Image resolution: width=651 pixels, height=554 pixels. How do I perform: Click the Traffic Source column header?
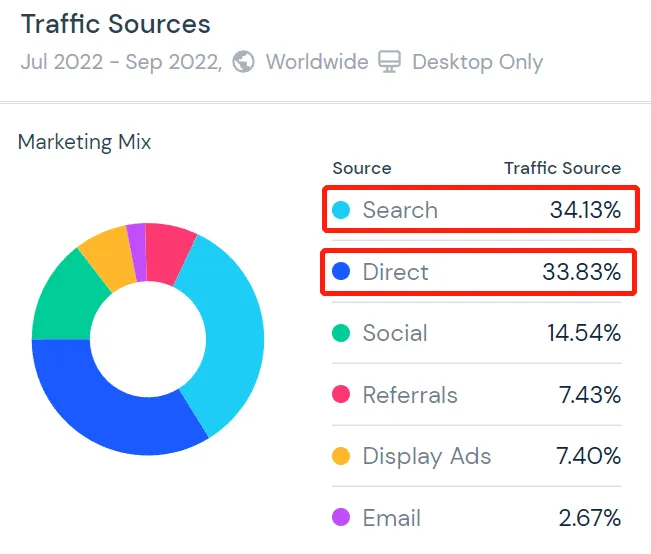tap(563, 168)
